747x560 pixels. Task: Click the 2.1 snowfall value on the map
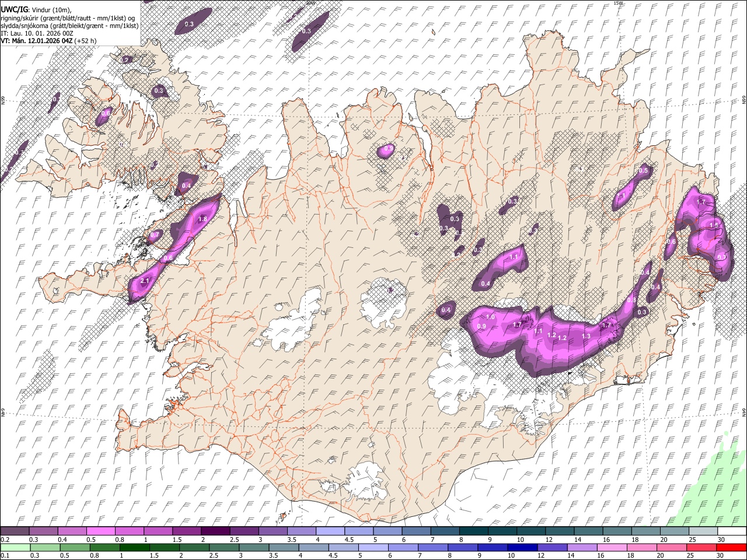(x=145, y=281)
